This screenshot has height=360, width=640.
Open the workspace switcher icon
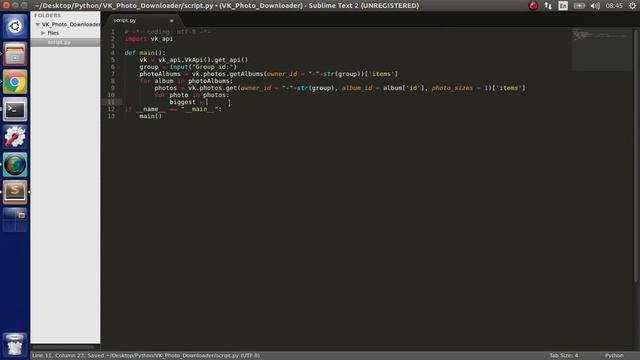tap(15, 220)
